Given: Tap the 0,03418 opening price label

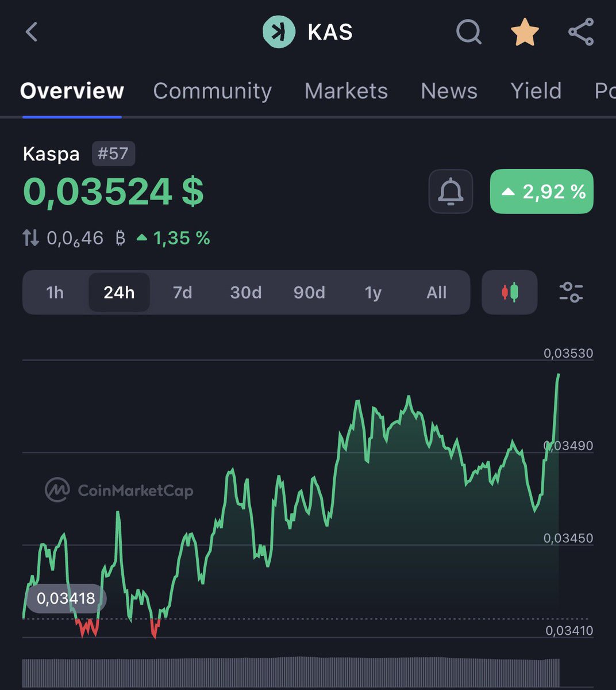Looking at the screenshot, I should coord(66,599).
